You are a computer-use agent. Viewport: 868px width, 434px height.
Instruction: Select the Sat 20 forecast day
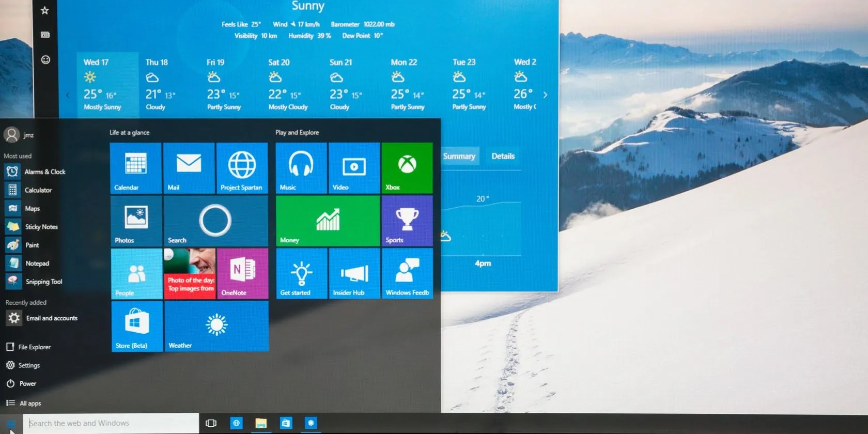pos(292,85)
